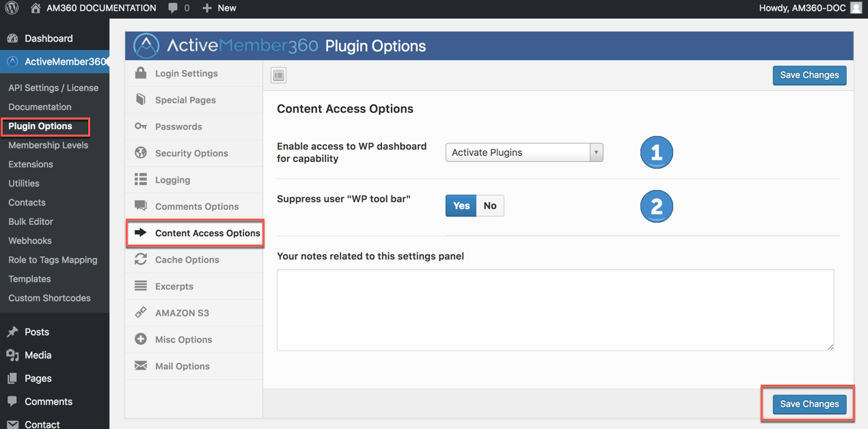Click the Misc Options plus-circle icon
Image resolution: width=868 pixels, height=429 pixels.
pyautogui.click(x=141, y=340)
